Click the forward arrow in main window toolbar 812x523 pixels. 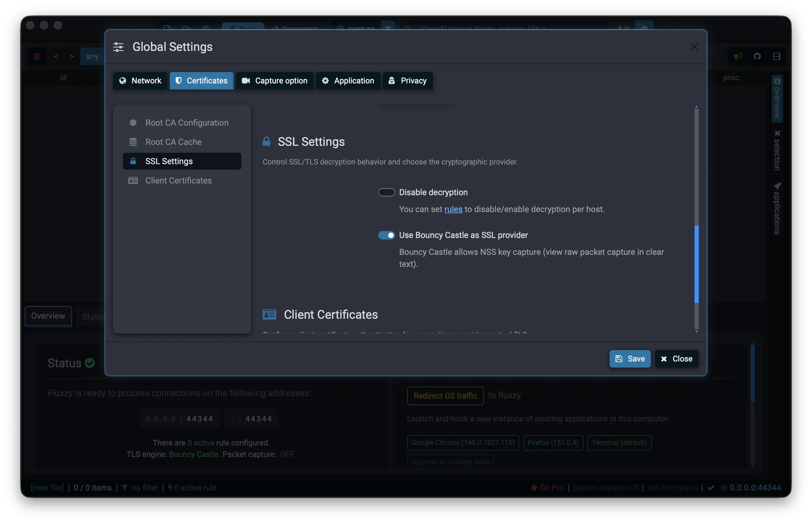click(72, 56)
